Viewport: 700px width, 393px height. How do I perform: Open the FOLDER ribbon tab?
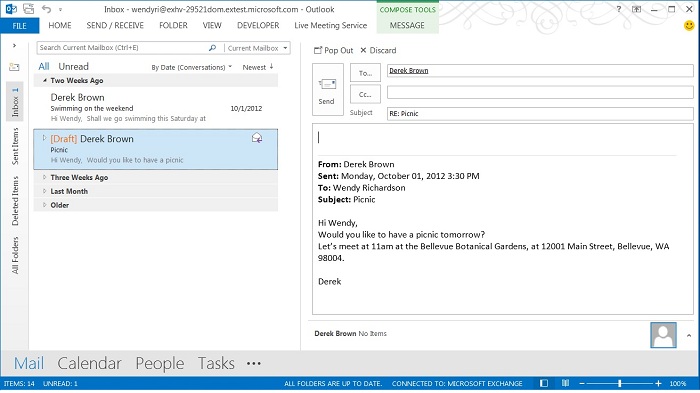(173, 25)
